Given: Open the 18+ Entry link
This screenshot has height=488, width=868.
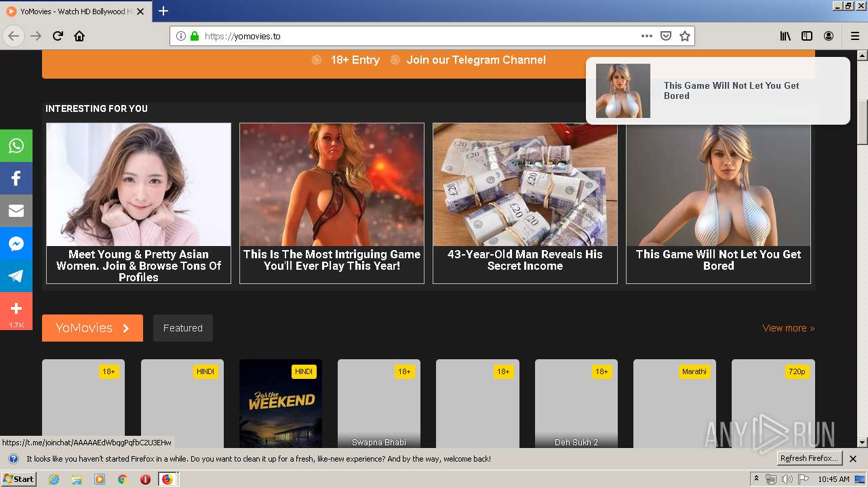Looking at the screenshot, I should coord(355,60).
